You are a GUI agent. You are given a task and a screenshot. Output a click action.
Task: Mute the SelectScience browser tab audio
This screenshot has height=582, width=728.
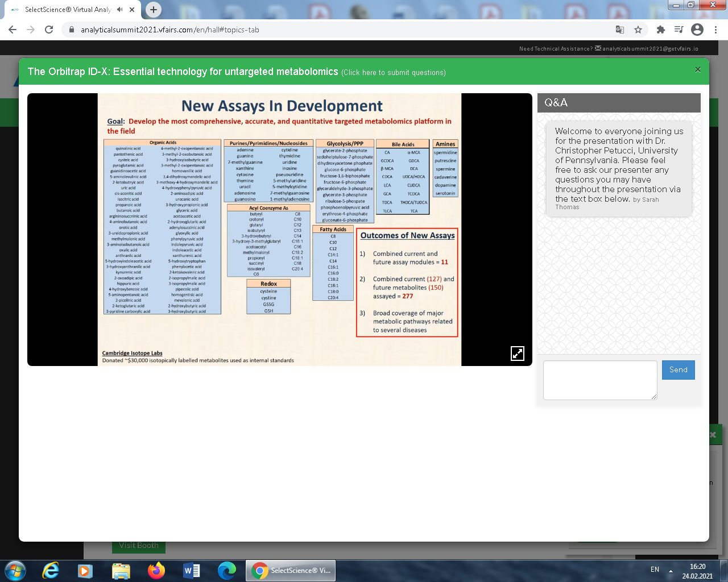[x=120, y=10]
